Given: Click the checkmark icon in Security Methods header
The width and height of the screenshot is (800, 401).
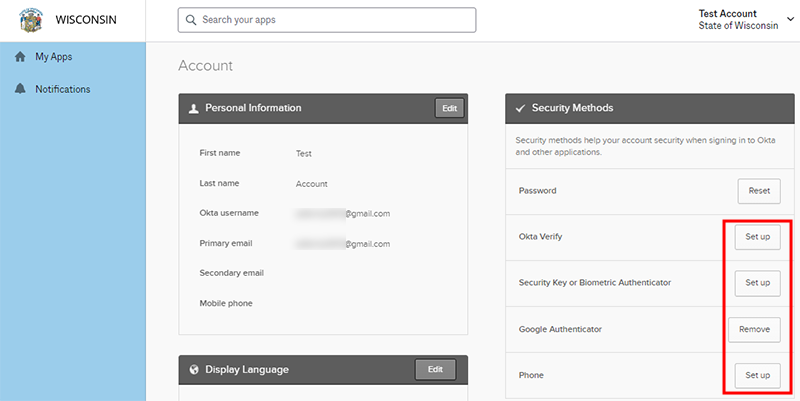Looking at the screenshot, I should point(519,108).
